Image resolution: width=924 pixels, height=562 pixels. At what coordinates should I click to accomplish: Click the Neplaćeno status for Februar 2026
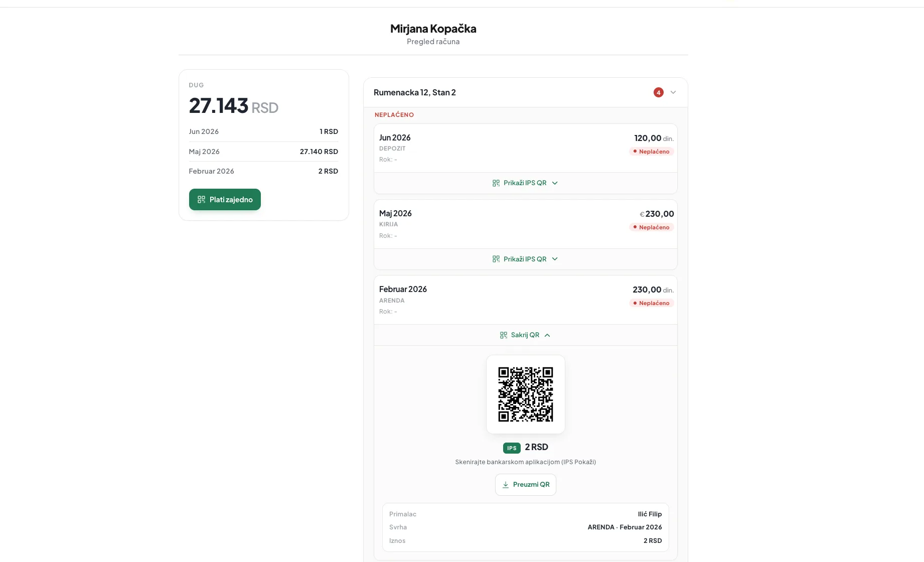(x=651, y=303)
